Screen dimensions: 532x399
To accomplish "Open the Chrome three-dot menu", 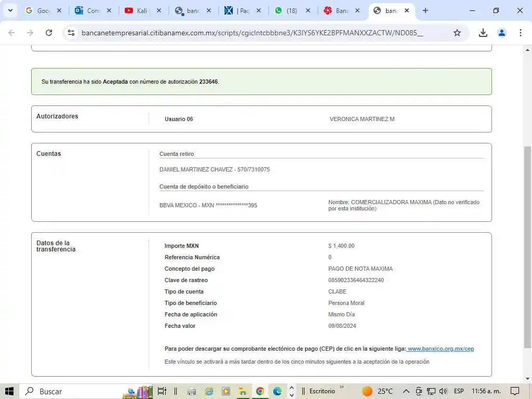I will (x=520, y=33).
